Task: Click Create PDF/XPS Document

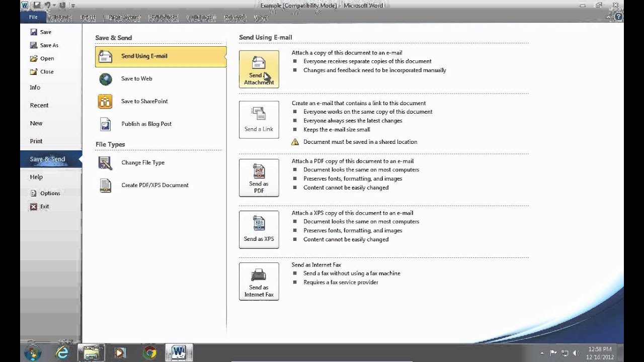Action: [154, 185]
